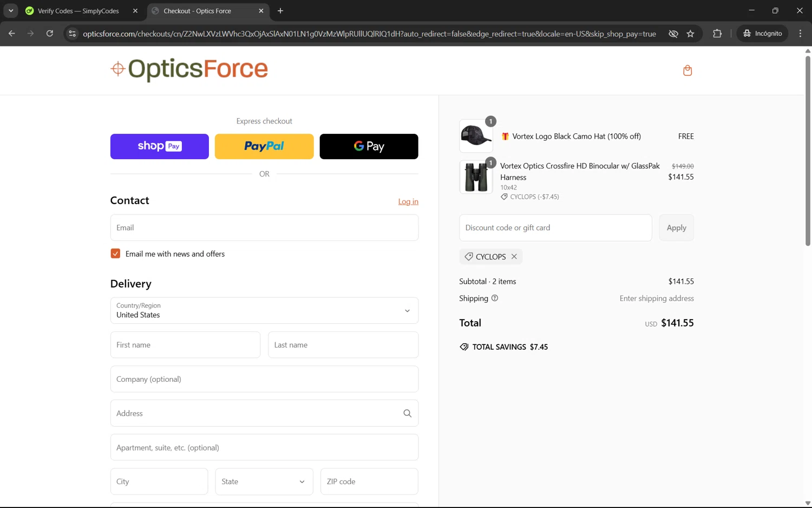Close the Checkout - Optics Force tab
This screenshot has width=812, height=508.
pos(261,11)
